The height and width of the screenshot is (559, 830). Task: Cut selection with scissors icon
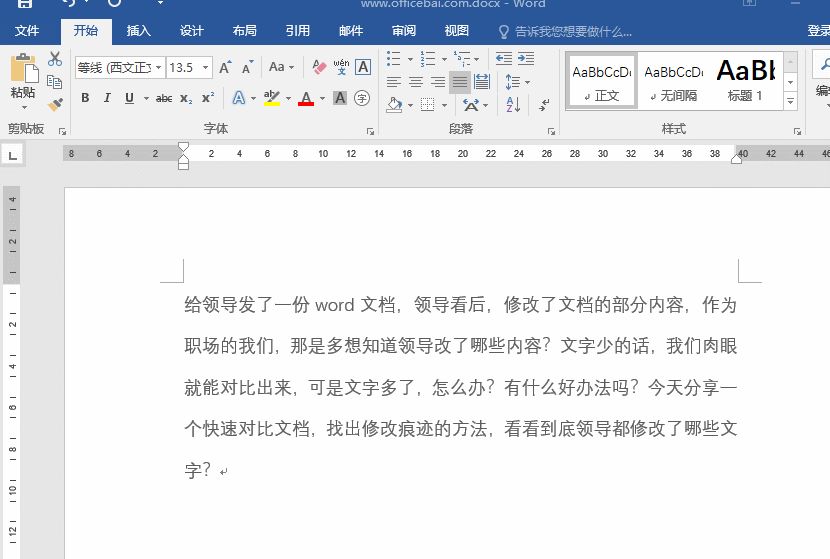click(55, 59)
